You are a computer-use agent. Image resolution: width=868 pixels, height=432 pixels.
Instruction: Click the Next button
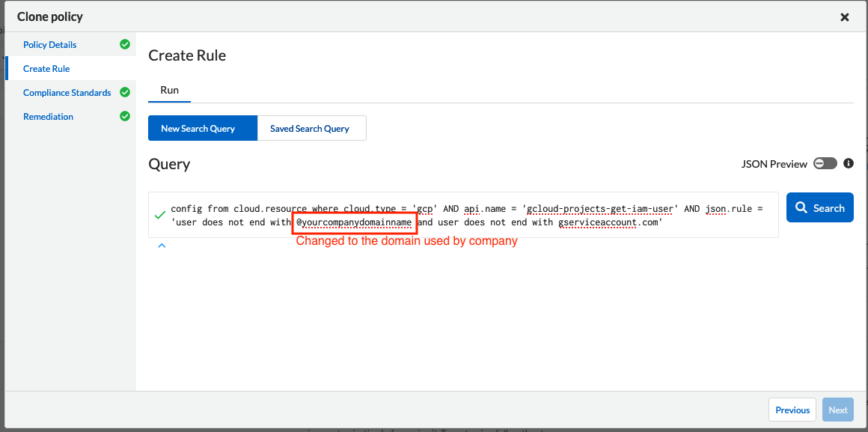pos(838,410)
